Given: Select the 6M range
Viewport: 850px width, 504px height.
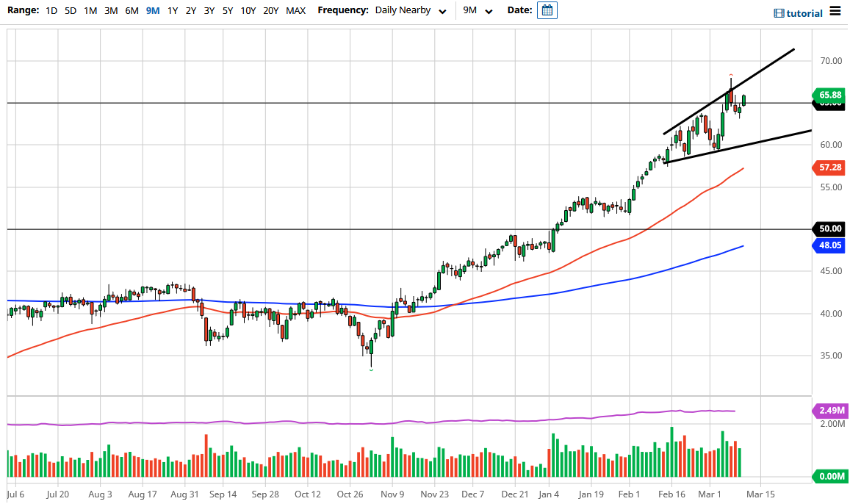Looking at the screenshot, I should 131,10.
